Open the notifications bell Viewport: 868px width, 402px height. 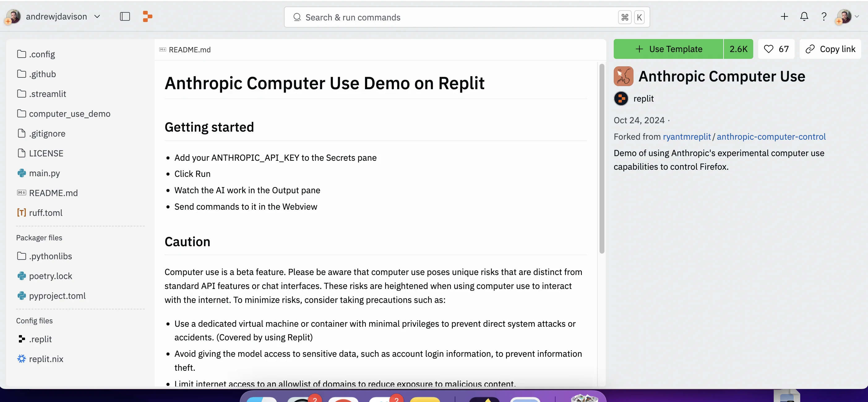pos(804,16)
